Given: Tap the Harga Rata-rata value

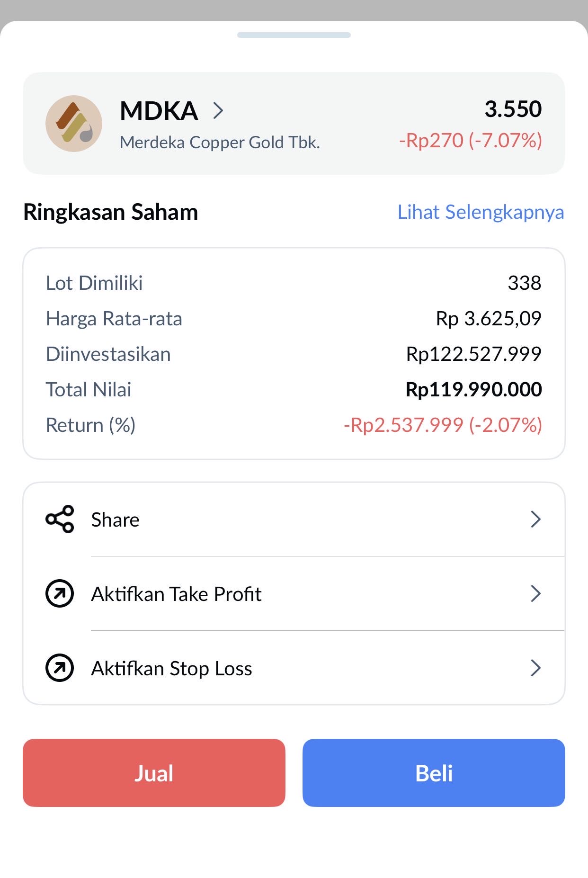Looking at the screenshot, I should coord(488,319).
